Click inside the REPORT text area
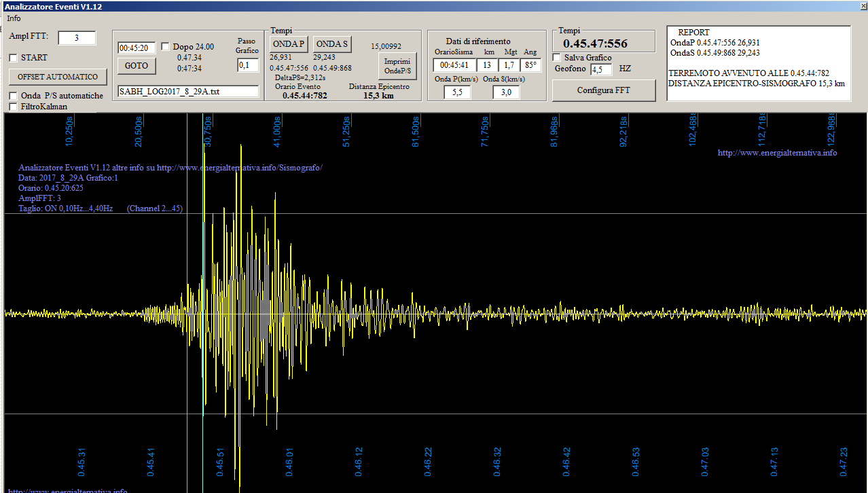 758,63
